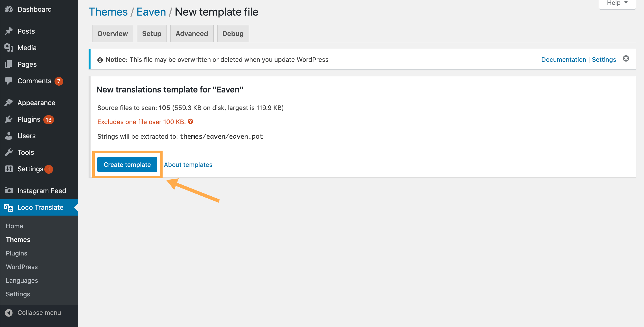This screenshot has height=327, width=644.
Task: Select Languages in Loco Translate submenu
Action: point(22,280)
